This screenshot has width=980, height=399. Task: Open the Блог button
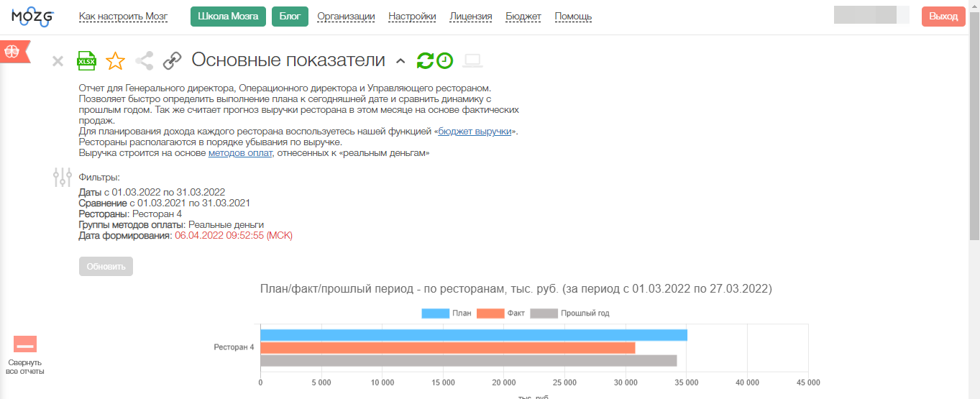coord(290,17)
